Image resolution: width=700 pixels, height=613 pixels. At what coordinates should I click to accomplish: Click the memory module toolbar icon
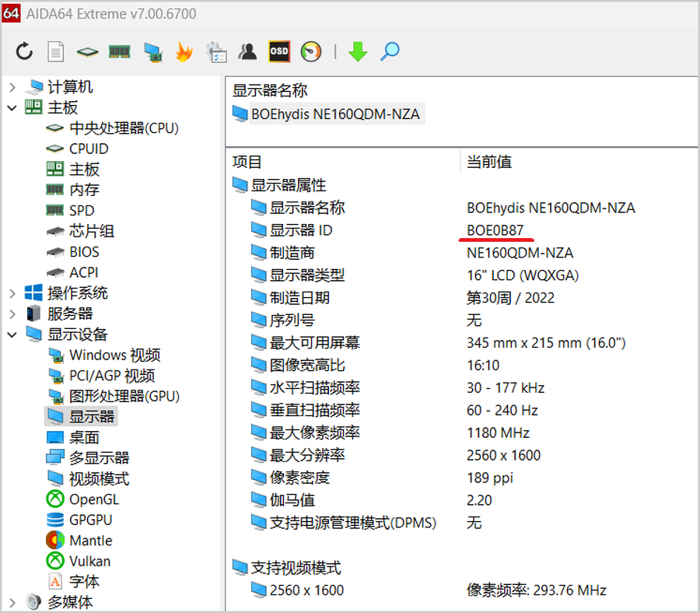pyautogui.click(x=120, y=52)
